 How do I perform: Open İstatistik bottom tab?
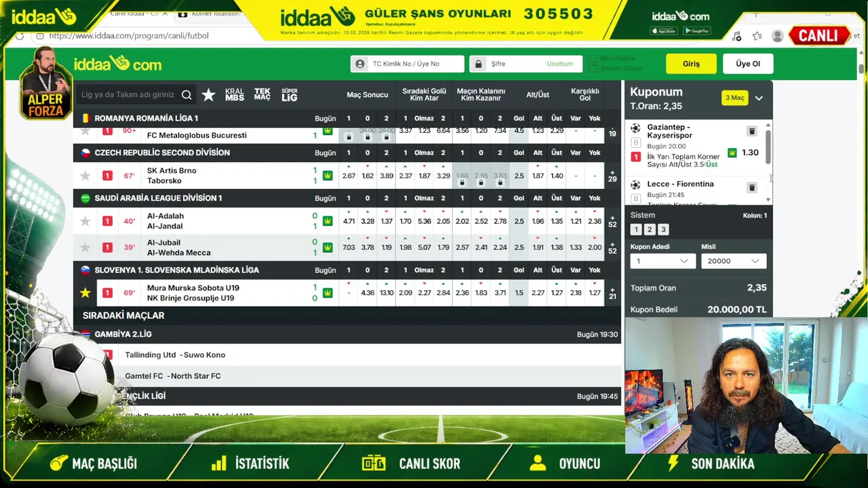(250, 464)
